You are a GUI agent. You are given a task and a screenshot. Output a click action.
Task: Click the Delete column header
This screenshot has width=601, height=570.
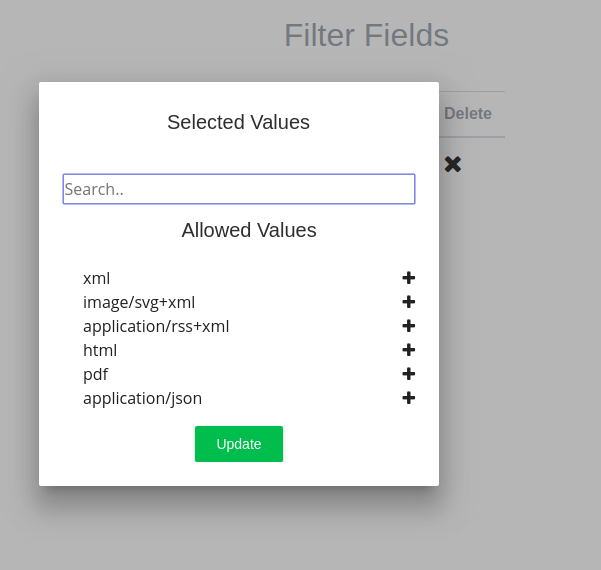coord(467,114)
